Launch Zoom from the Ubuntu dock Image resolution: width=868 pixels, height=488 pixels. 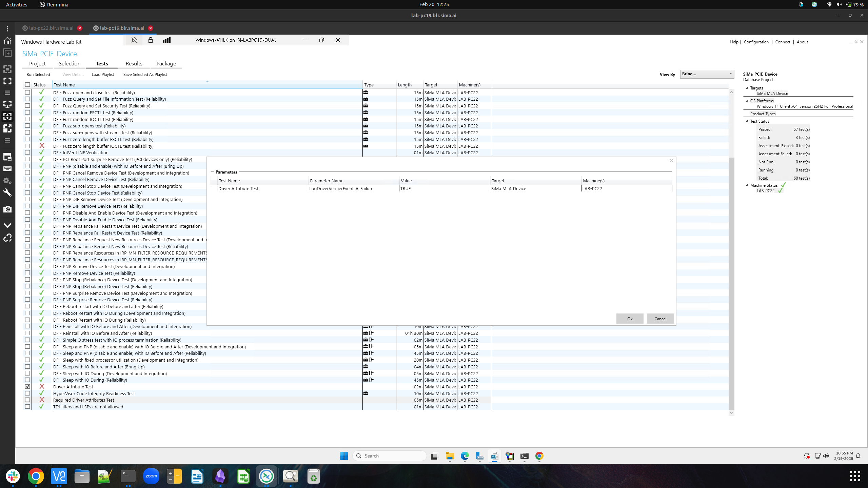(151, 476)
